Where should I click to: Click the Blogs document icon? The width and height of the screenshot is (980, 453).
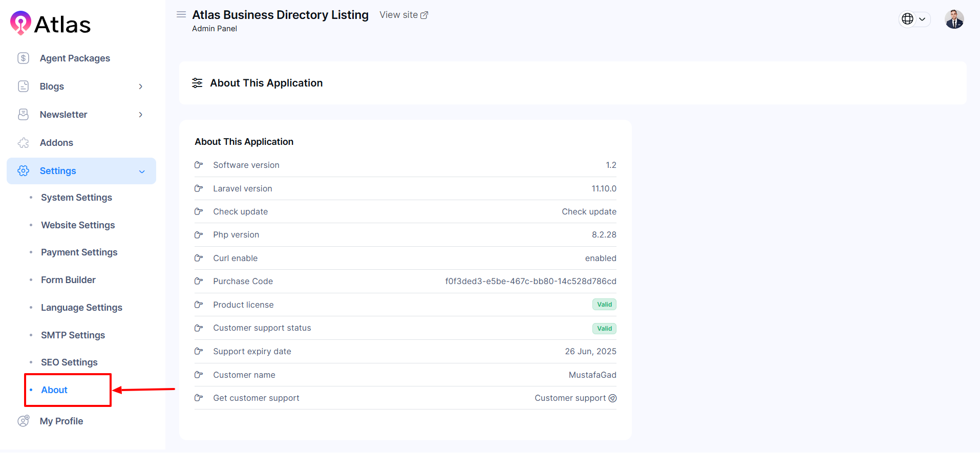click(23, 87)
